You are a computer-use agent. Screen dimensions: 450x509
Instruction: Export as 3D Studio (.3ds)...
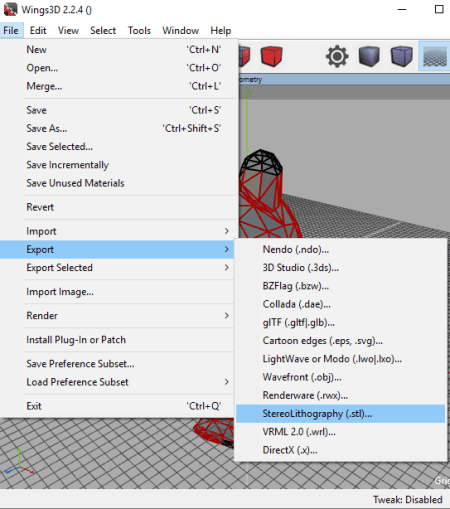pos(341,268)
